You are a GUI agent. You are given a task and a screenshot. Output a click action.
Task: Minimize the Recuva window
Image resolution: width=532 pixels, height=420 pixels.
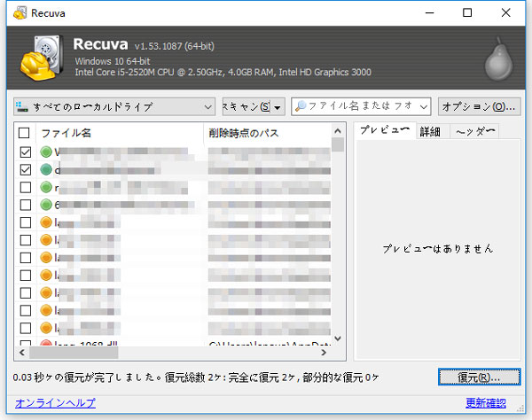point(429,13)
